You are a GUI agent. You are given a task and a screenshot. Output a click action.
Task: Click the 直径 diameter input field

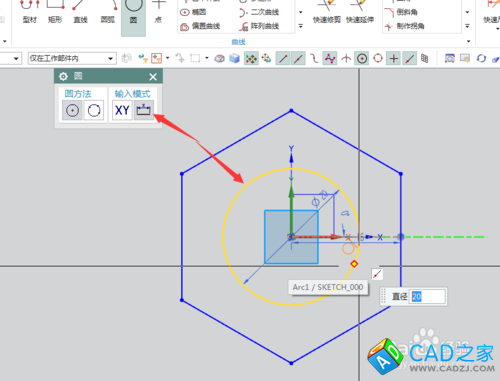tap(427, 296)
